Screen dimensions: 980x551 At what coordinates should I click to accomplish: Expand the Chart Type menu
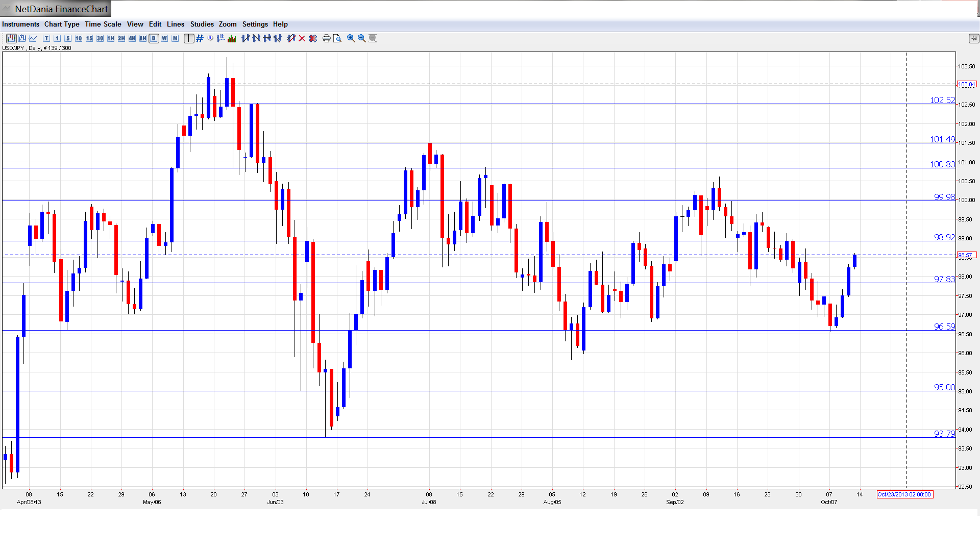[62, 24]
